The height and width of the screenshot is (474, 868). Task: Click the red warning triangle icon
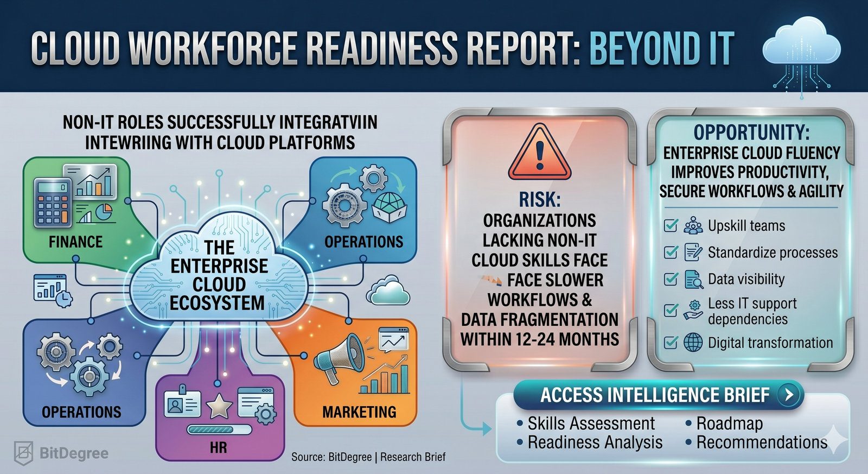[539, 154]
